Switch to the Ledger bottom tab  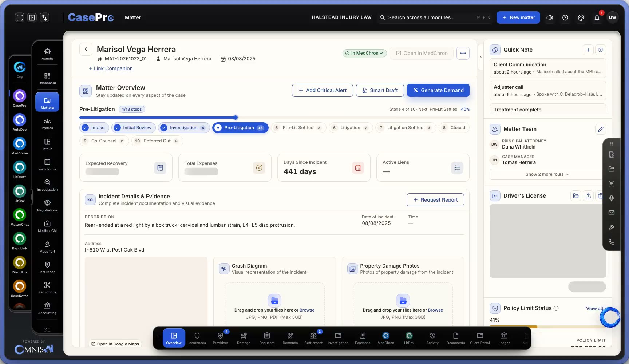click(x=504, y=338)
